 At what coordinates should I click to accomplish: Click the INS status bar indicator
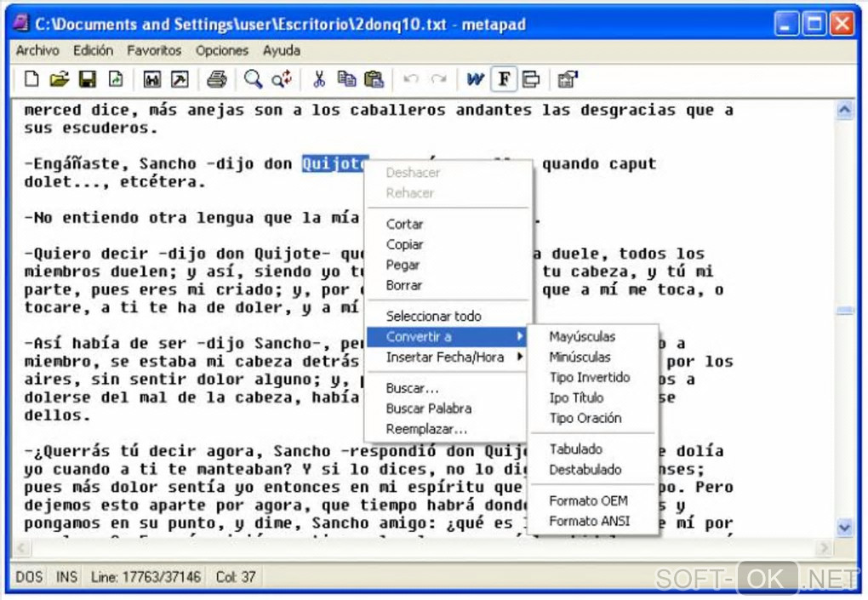(67, 577)
